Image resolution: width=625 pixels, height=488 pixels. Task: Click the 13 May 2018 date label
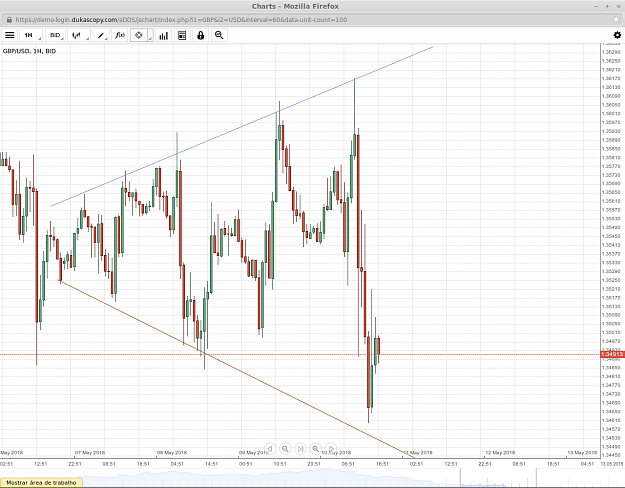[582, 453]
